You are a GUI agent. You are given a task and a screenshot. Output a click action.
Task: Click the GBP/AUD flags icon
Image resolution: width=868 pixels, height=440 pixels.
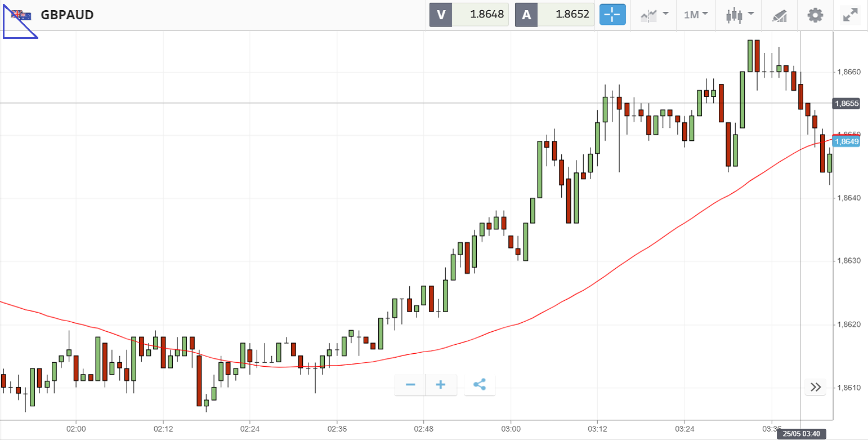coord(22,15)
